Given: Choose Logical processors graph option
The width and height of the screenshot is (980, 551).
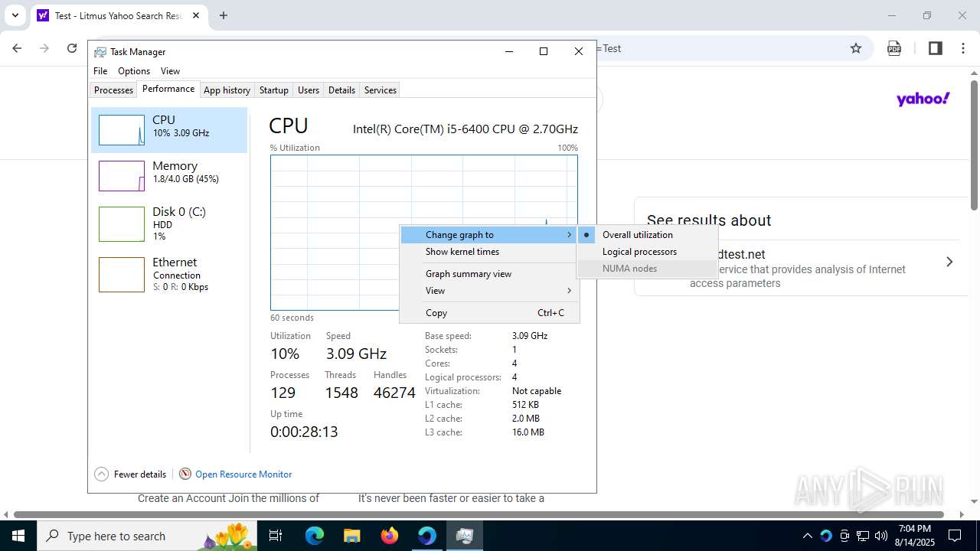Looking at the screenshot, I should pos(648,252).
